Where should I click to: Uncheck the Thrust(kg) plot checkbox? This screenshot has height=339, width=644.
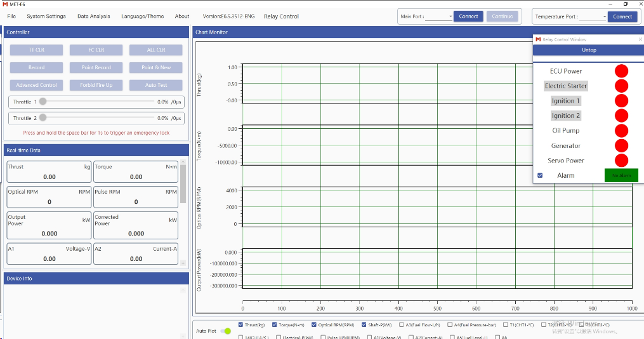pyautogui.click(x=240, y=324)
